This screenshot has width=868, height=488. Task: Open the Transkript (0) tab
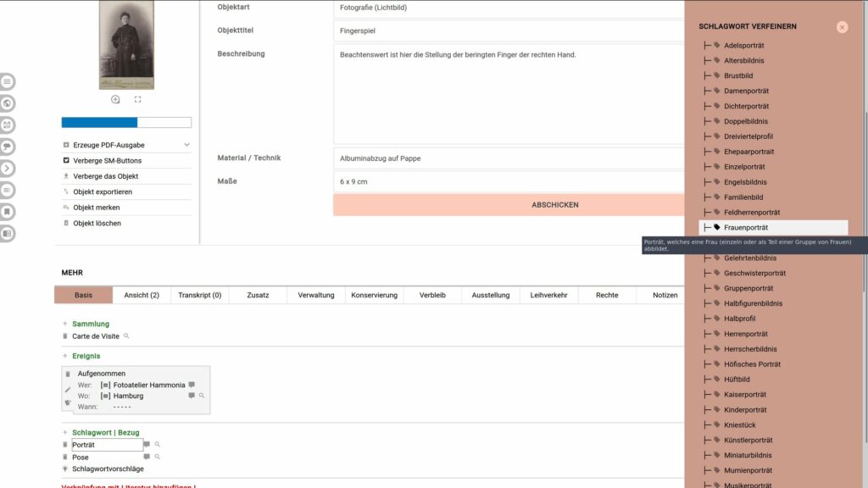click(x=200, y=295)
